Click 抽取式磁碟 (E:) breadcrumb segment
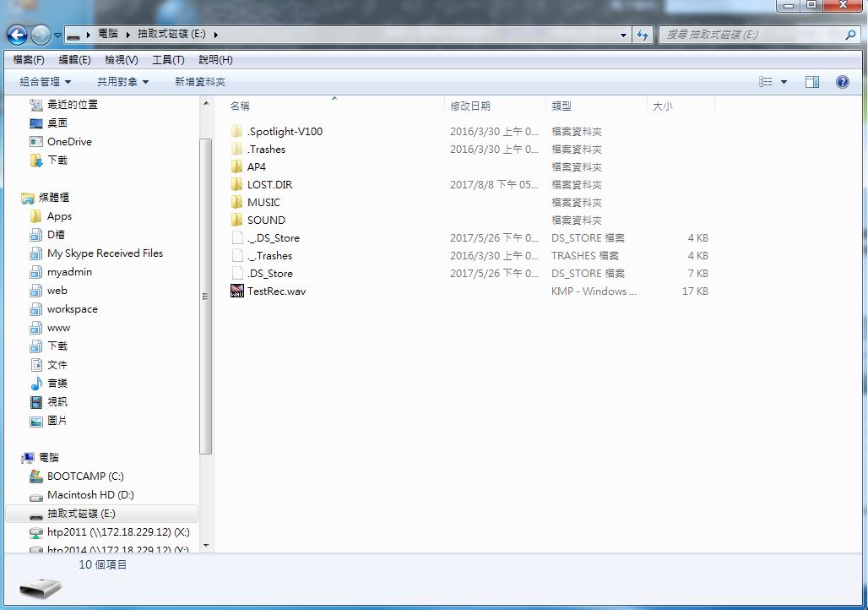Image resolution: width=868 pixels, height=610 pixels. (171, 34)
